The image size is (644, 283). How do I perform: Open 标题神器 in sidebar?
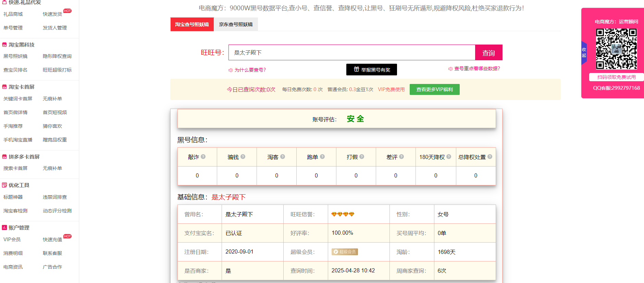click(13, 197)
